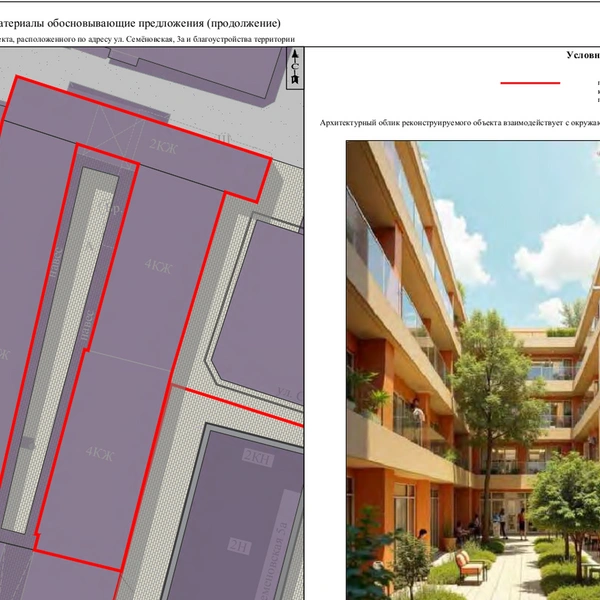Click the Условн legend heading
The image size is (600, 600).
(x=583, y=55)
